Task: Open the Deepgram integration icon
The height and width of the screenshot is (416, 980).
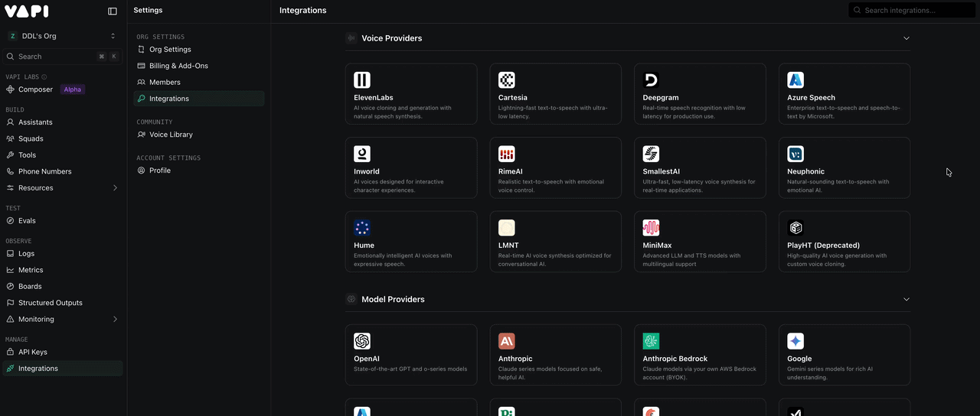Action: (x=651, y=80)
